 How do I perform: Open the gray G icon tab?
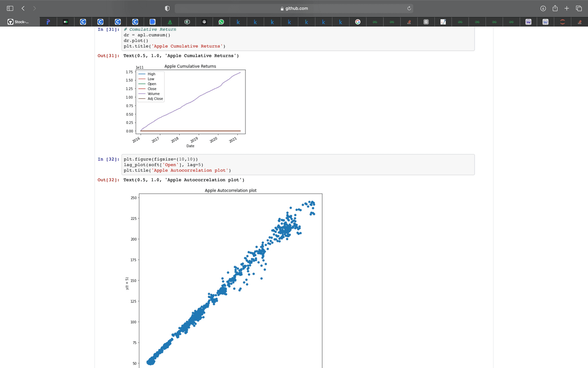point(426,22)
